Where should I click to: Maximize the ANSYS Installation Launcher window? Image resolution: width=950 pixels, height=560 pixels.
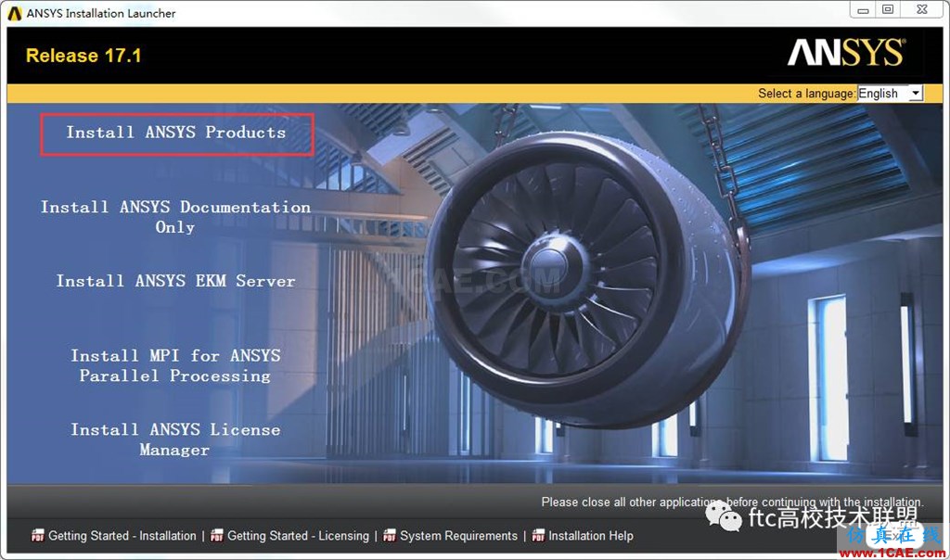[888, 9]
